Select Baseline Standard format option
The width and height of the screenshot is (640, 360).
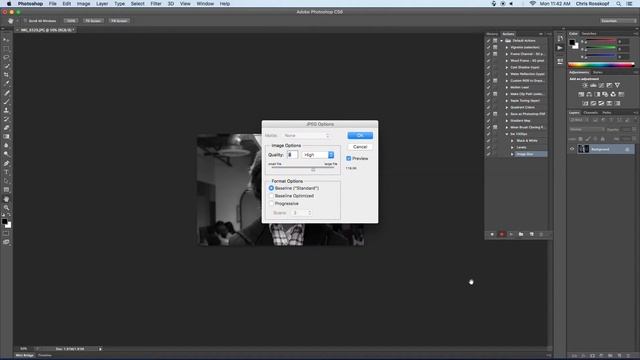click(x=271, y=188)
